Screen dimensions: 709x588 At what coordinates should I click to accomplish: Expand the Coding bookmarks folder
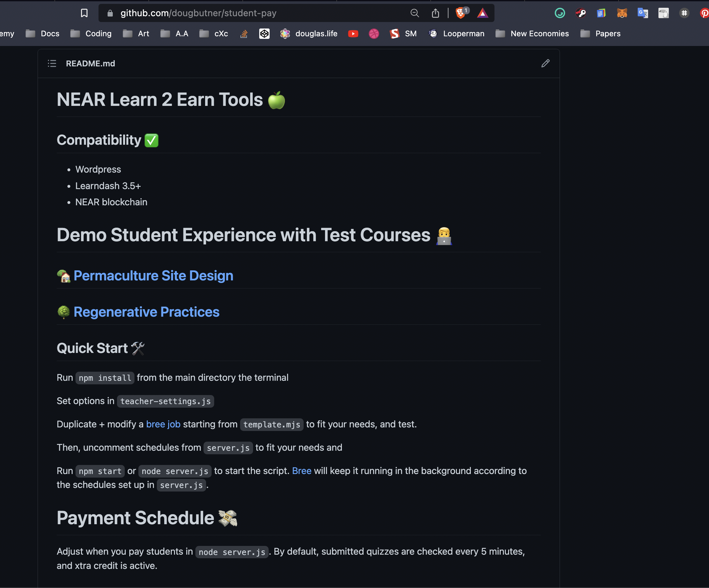(x=91, y=34)
